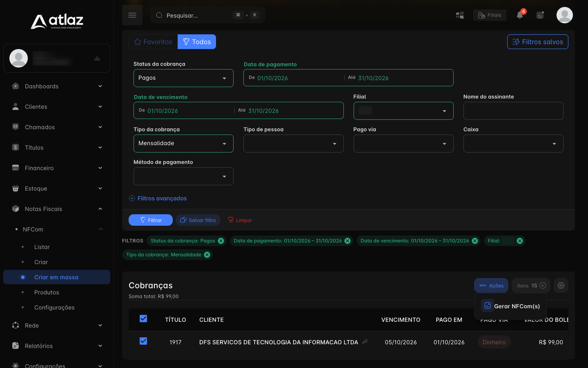
Task: Click the Filtrar button
Action: [151, 220]
